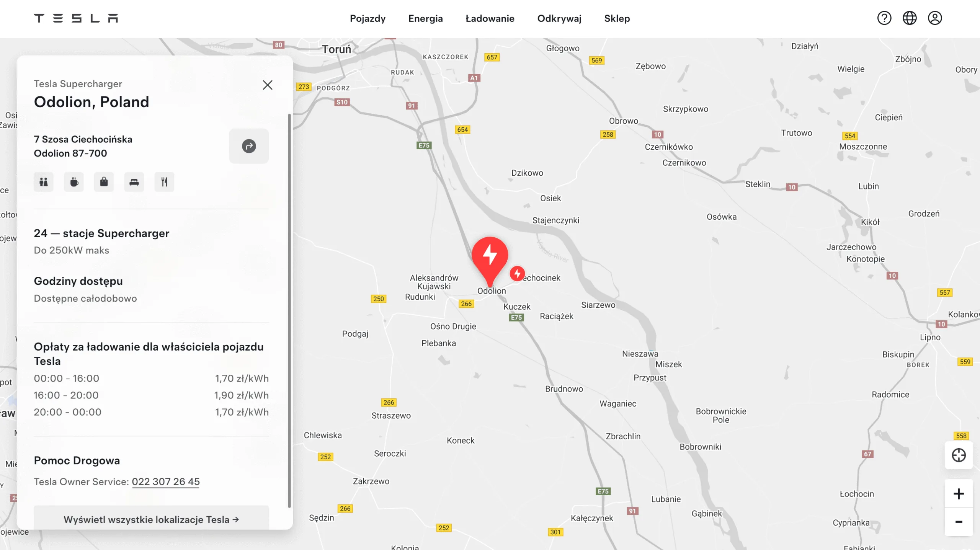Image resolution: width=980 pixels, height=550 pixels.
Task: Center map on my location
Action: pos(959,455)
